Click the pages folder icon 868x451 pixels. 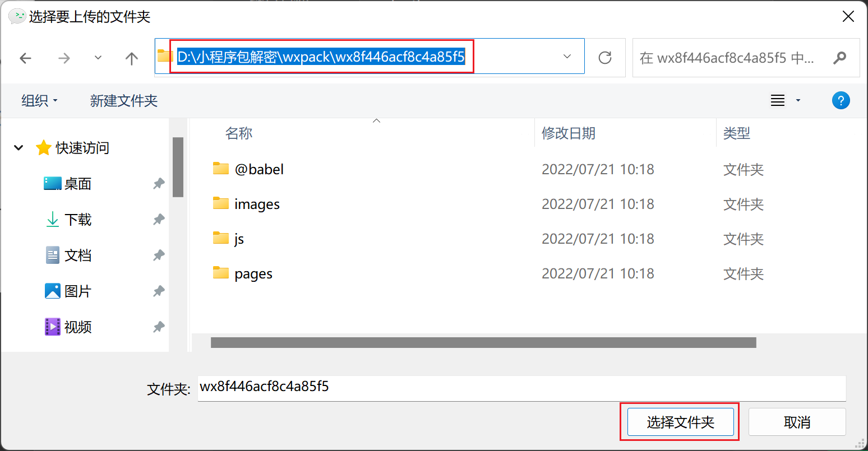(x=221, y=272)
